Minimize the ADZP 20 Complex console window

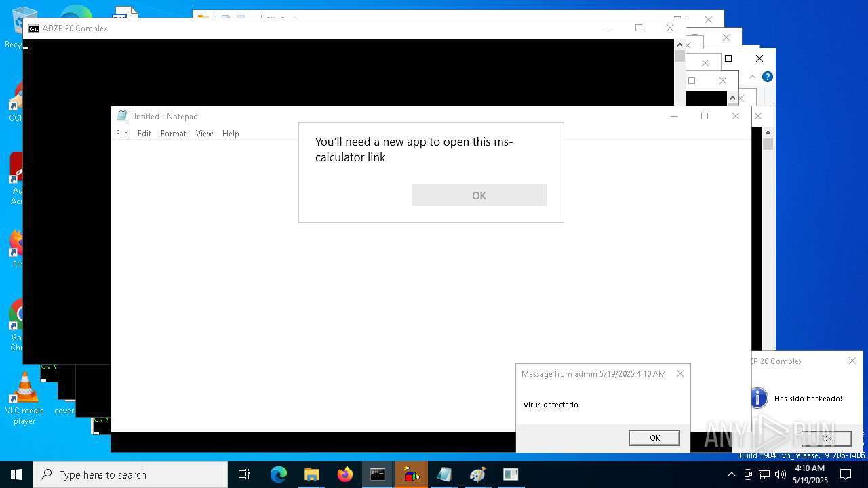coord(608,28)
